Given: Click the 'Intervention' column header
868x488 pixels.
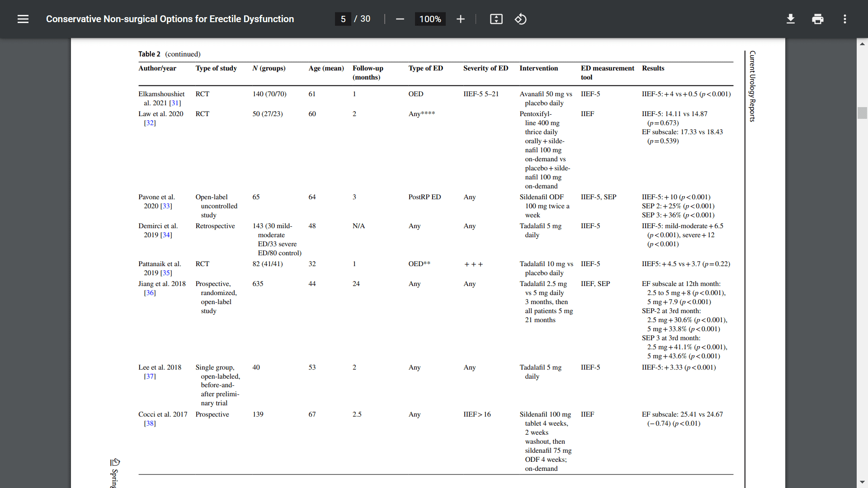Looking at the screenshot, I should pyautogui.click(x=538, y=68).
